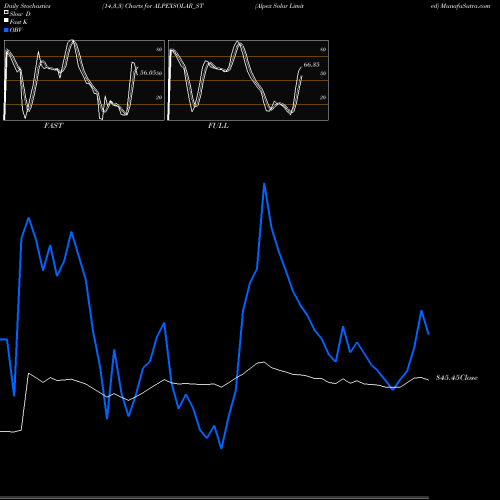500x500 pixels.
Task: Click the Fast K legend swatch
Action: (6, 20)
